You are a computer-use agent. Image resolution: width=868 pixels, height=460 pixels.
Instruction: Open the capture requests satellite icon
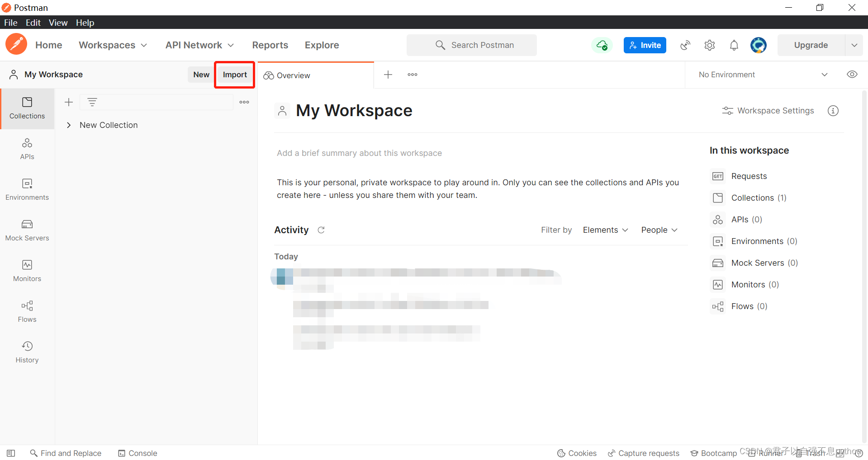point(685,45)
